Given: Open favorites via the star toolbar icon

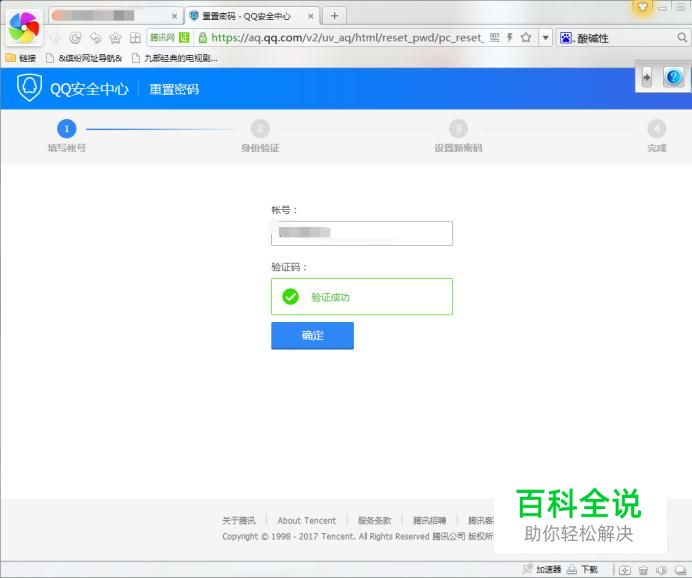Looking at the screenshot, I should tap(115, 38).
